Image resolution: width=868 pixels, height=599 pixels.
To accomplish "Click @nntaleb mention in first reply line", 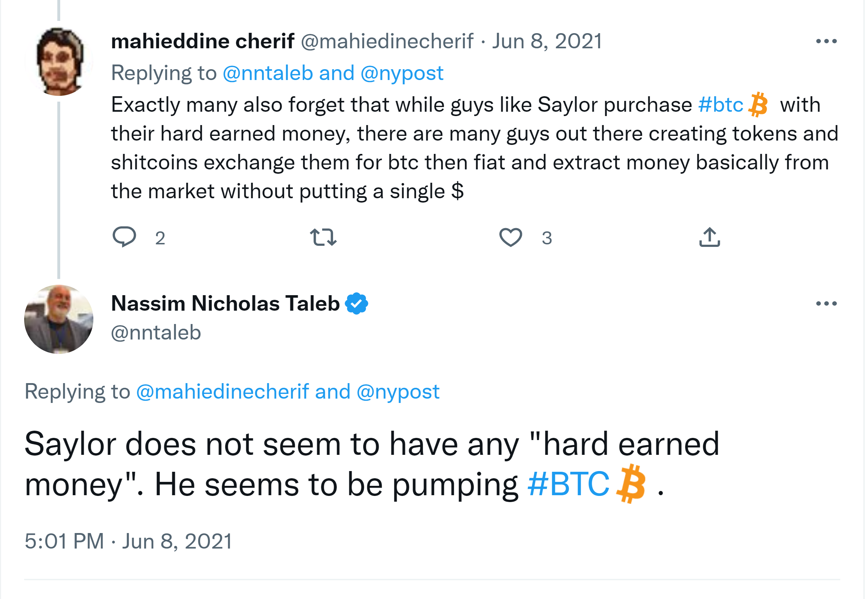I will (267, 73).
